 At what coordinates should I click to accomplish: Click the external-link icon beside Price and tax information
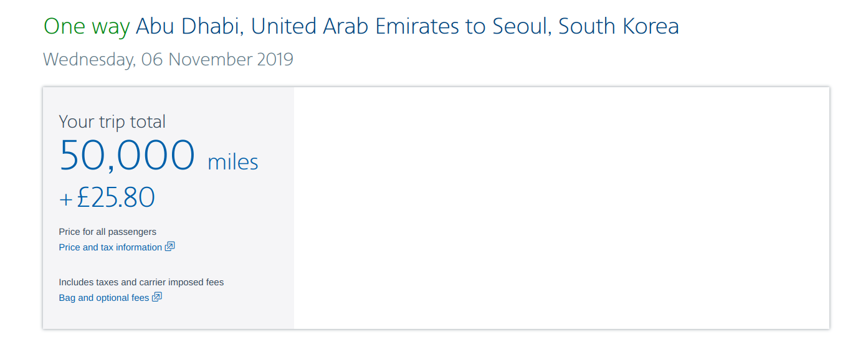click(169, 247)
